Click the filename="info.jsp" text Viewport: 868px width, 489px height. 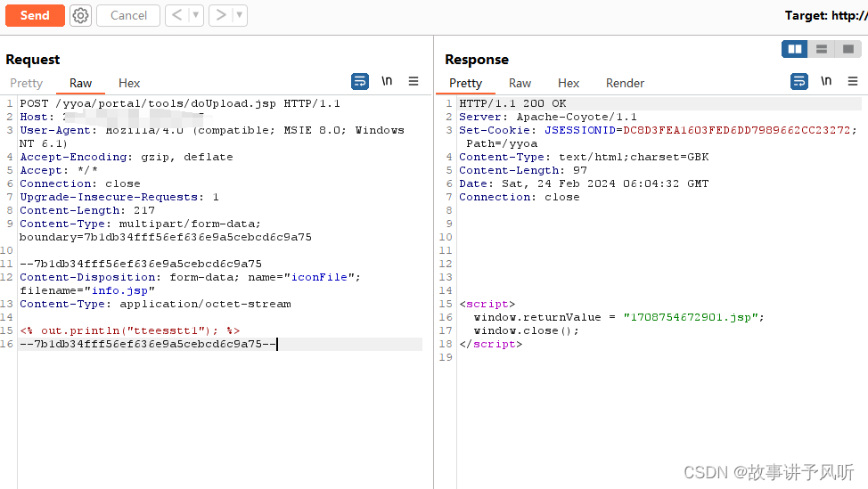[x=87, y=290]
